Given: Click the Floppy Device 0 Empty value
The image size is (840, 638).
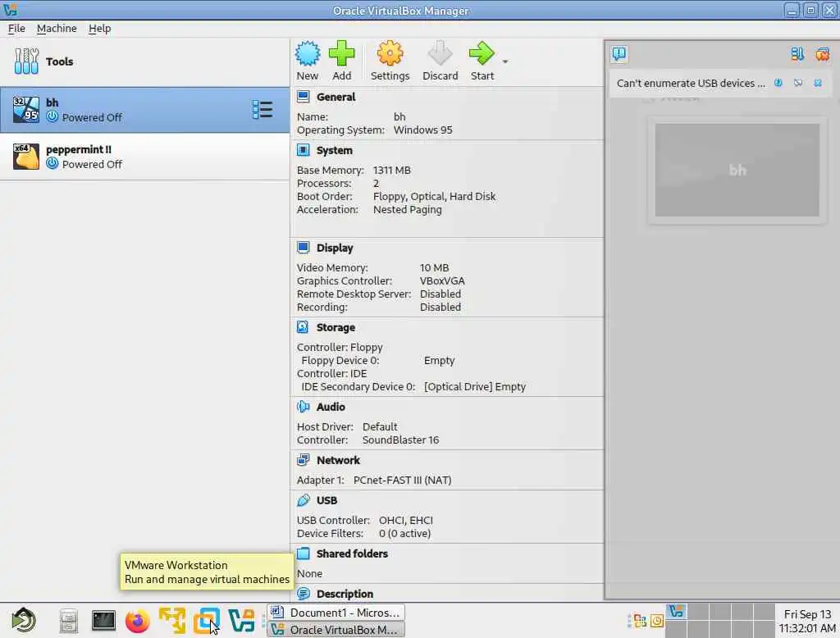Looking at the screenshot, I should point(440,361).
